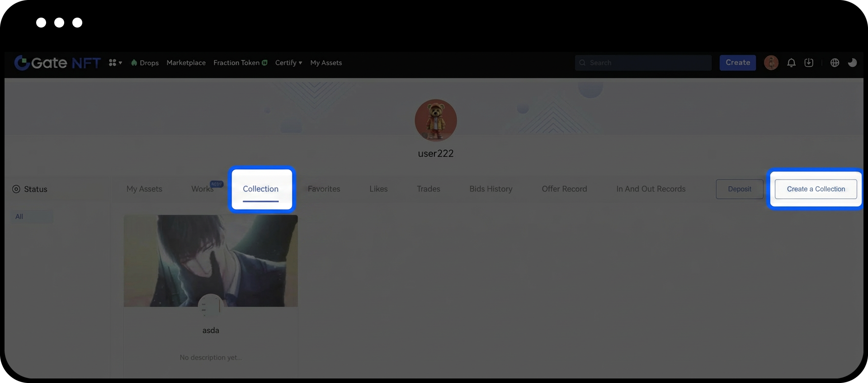Open user avatar in navigation bar

tap(771, 63)
